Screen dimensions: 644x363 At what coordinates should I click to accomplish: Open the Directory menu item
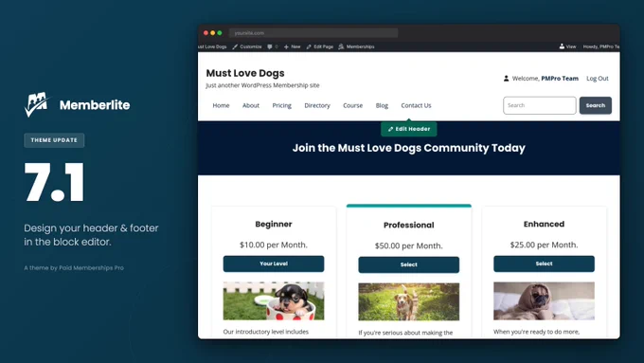[x=317, y=105]
